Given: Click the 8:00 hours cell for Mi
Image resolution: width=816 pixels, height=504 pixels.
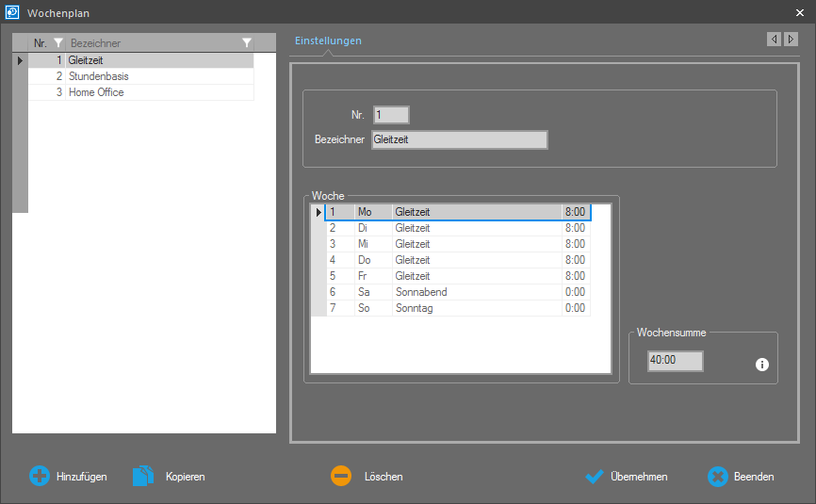Looking at the screenshot, I should coord(575,244).
